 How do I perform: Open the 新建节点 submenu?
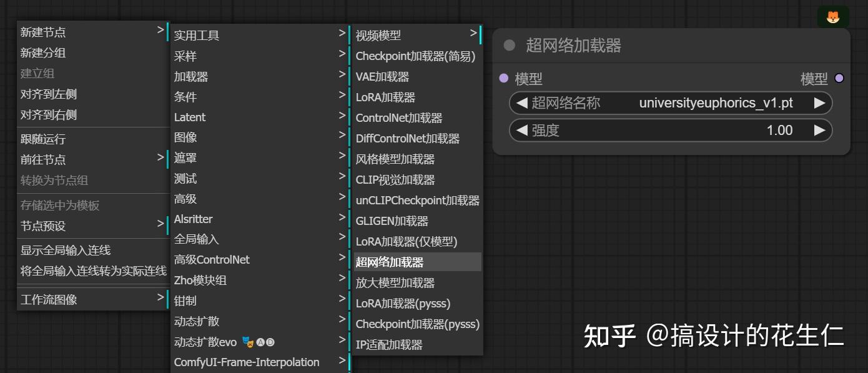tap(44, 32)
